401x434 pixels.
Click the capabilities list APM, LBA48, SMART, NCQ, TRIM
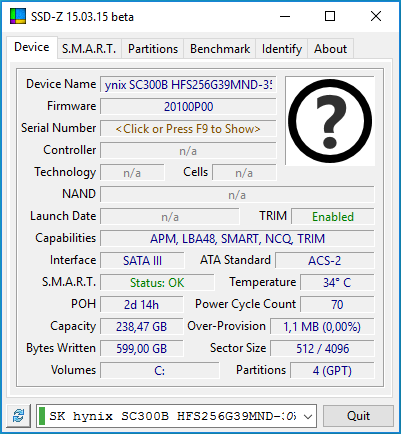pos(237,239)
